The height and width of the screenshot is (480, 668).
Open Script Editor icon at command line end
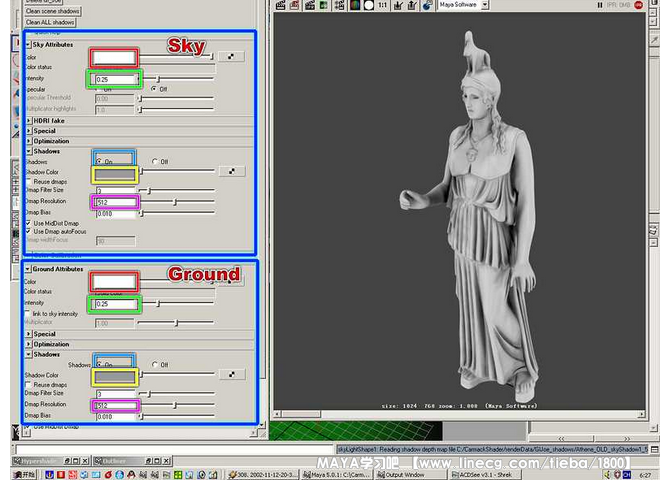pos(655,449)
